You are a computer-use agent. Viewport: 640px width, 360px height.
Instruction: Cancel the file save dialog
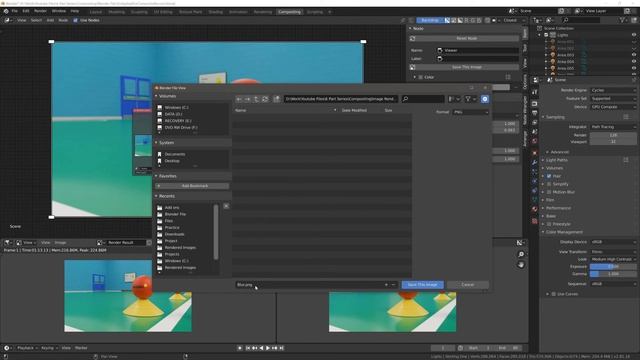pyautogui.click(x=468, y=284)
